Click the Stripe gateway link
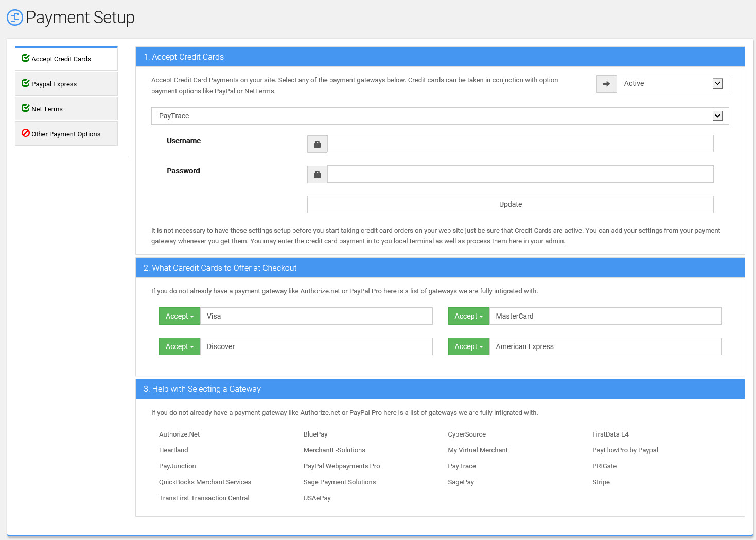The width and height of the screenshot is (756, 540). pos(601,482)
